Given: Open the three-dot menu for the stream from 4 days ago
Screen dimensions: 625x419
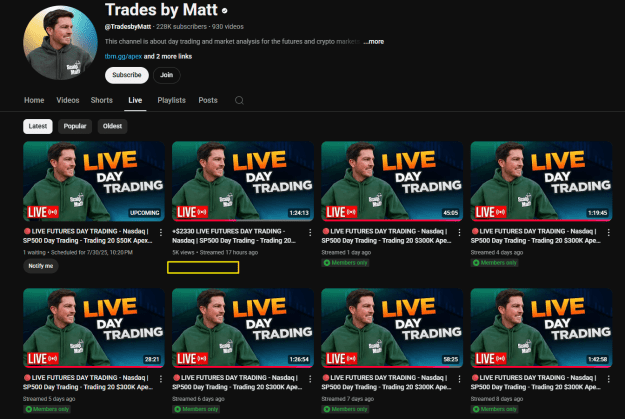Looking at the screenshot, I should (x=608, y=232).
